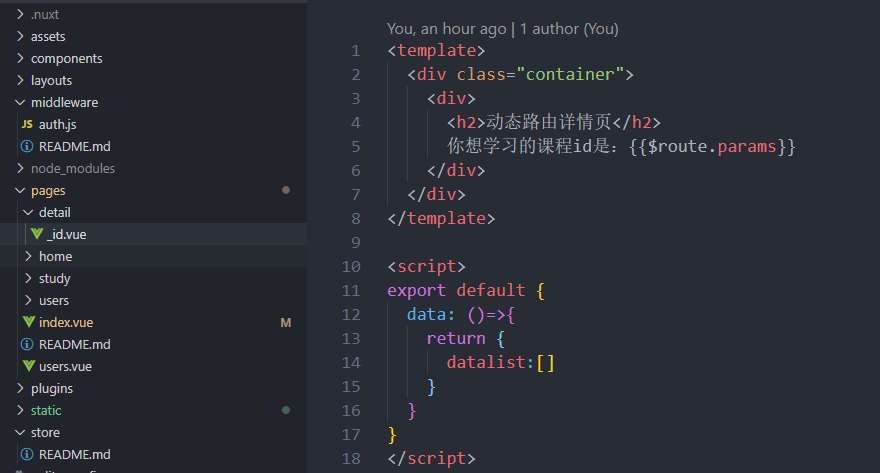
Task: Click line number 11 in the gutter
Action: tap(351, 291)
